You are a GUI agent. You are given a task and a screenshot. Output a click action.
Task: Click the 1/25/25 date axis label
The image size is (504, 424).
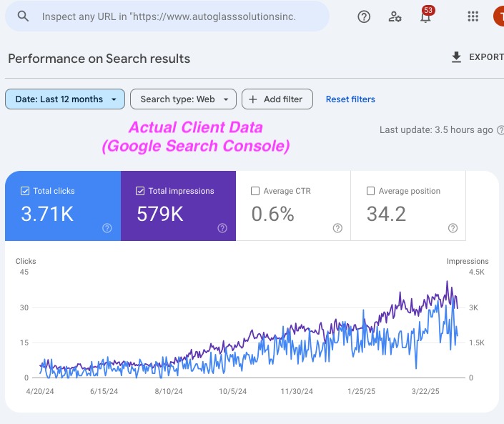(x=361, y=391)
